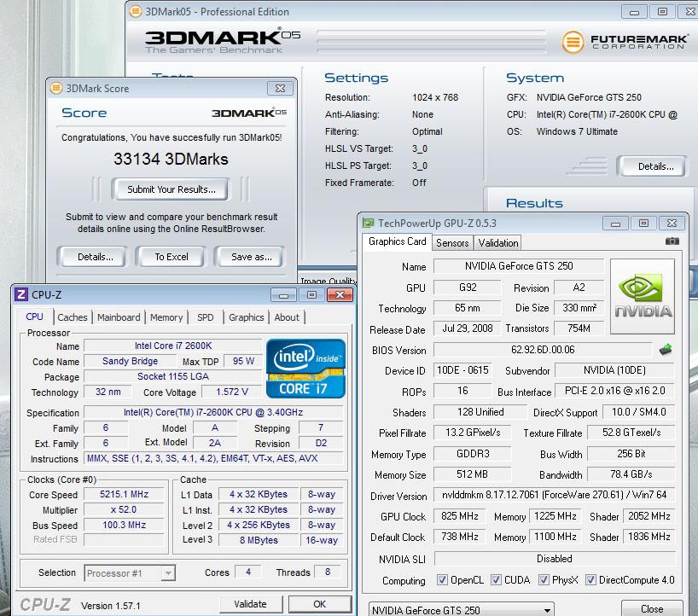Toggle the CUDA checkbox in GPU-Z

pos(496,579)
